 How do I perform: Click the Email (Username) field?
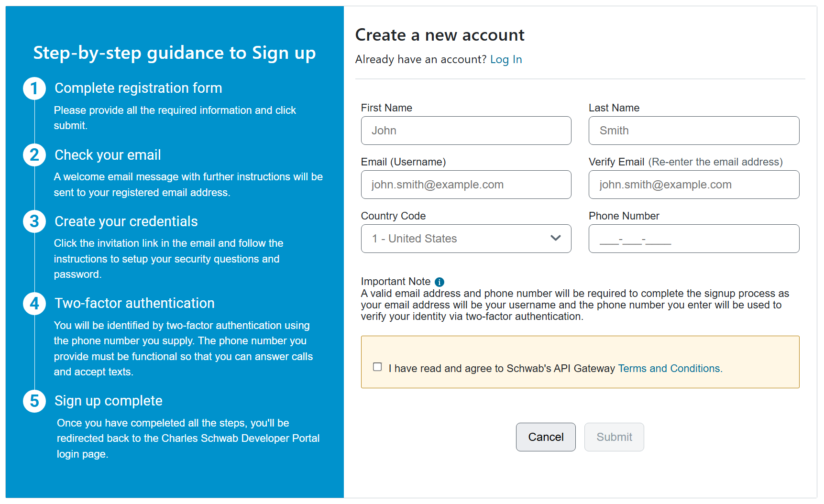[466, 185]
